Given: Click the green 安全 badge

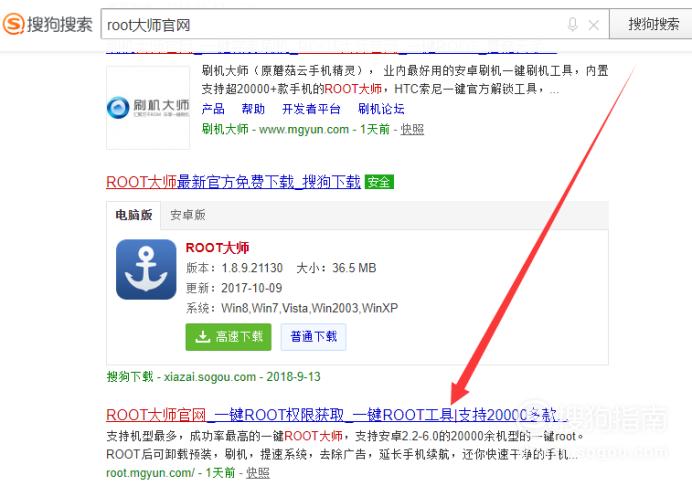Looking at the screenshot, I should pyautogui.click(x=379, y=182).
